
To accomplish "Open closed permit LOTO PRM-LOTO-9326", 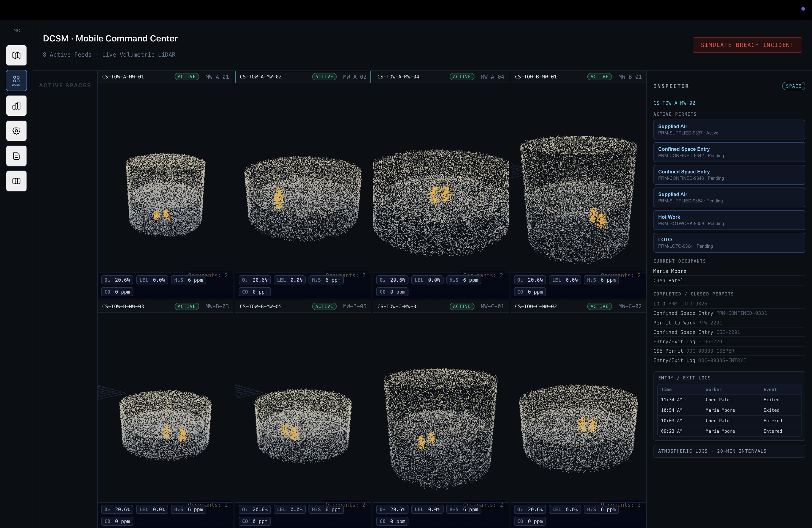I will pos(729,303).
